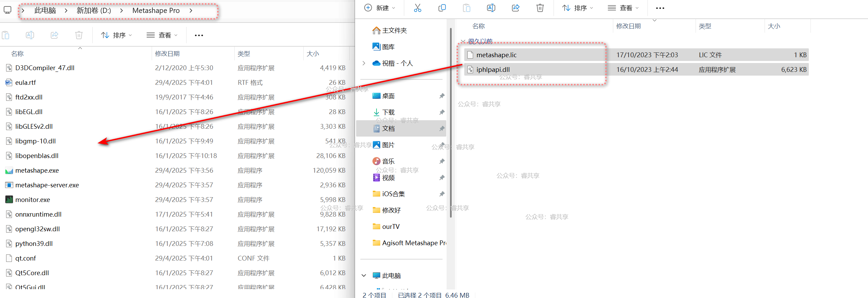Open Agisoft Metashape Pro folder in sidebar

(x=409, y=243)
